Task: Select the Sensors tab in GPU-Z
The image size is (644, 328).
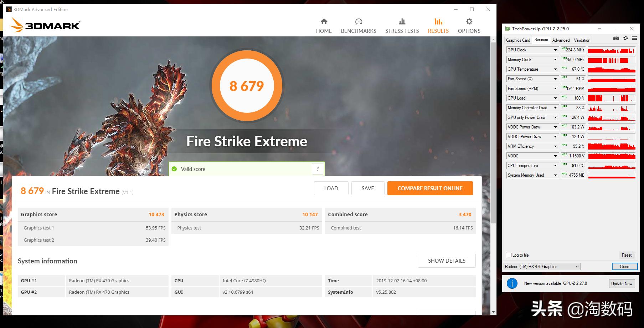Action: [541, 40]
